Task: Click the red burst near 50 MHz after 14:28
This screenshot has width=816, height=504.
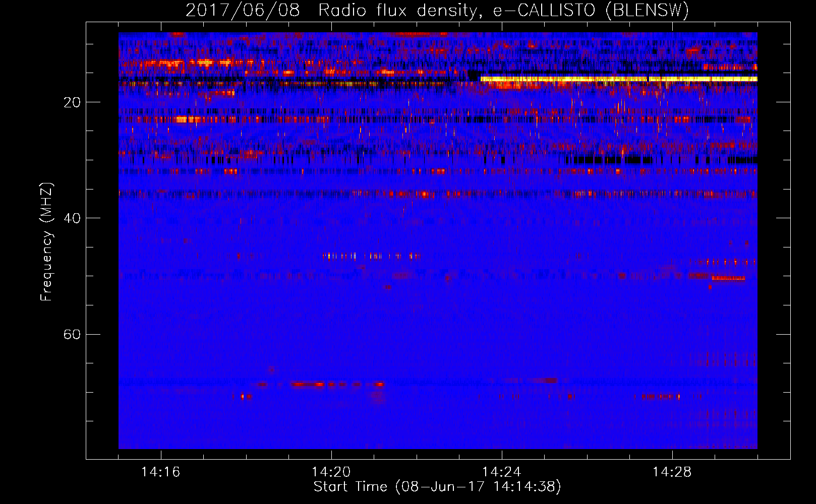Action: click(x=728, y=278)
